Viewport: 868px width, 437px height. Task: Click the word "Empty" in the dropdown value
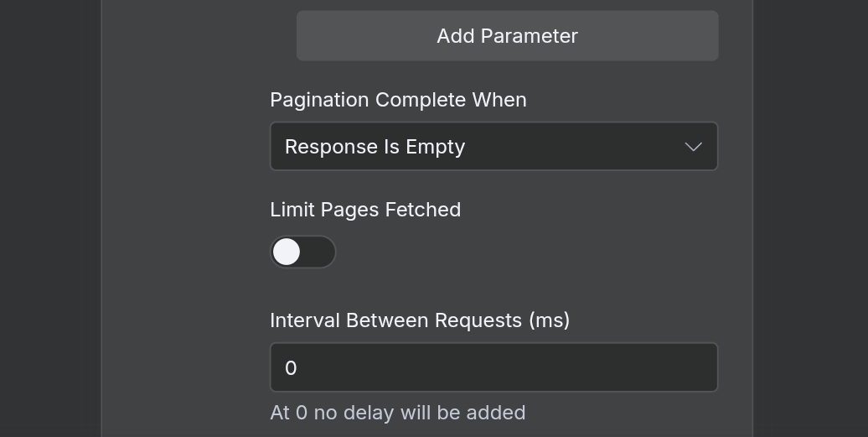point(435,147)
